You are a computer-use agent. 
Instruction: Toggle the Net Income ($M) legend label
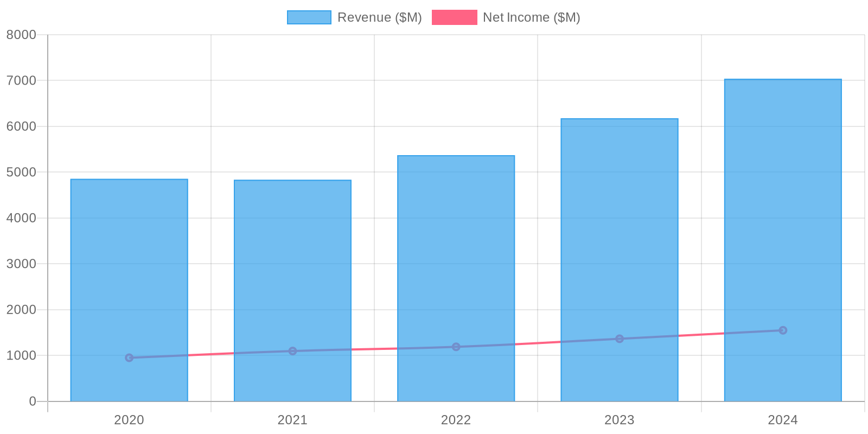click(531, 17)
